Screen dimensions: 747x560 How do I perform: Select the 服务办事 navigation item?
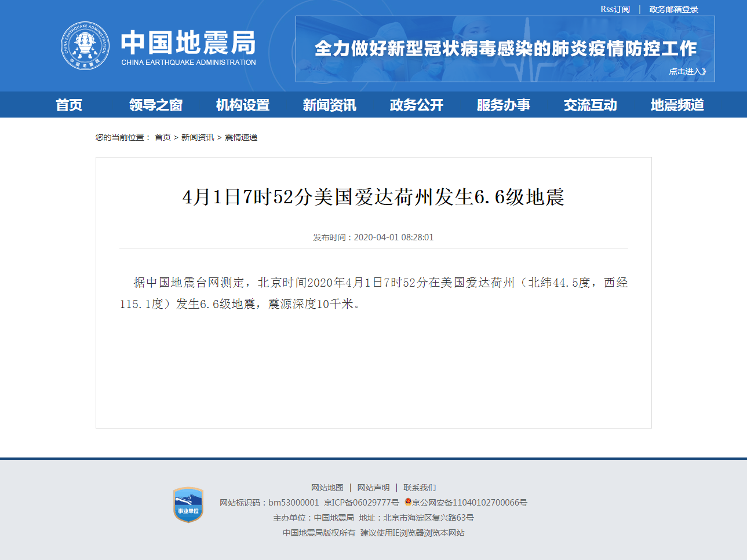point(504,105)
